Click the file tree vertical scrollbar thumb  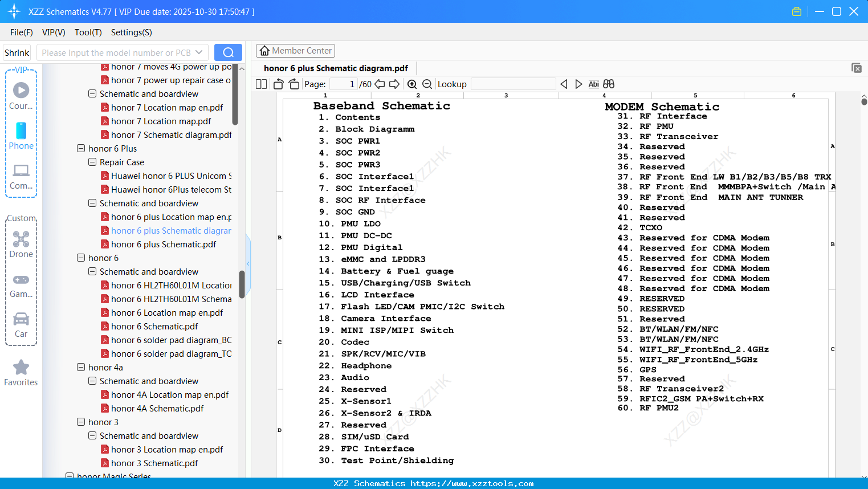pos(242,284)
